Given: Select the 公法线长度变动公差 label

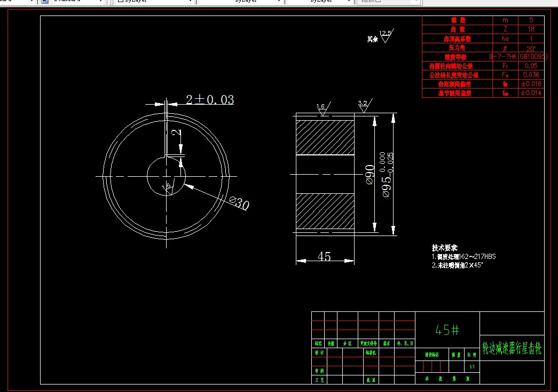Looking at the screenshot, I should 454,75.
